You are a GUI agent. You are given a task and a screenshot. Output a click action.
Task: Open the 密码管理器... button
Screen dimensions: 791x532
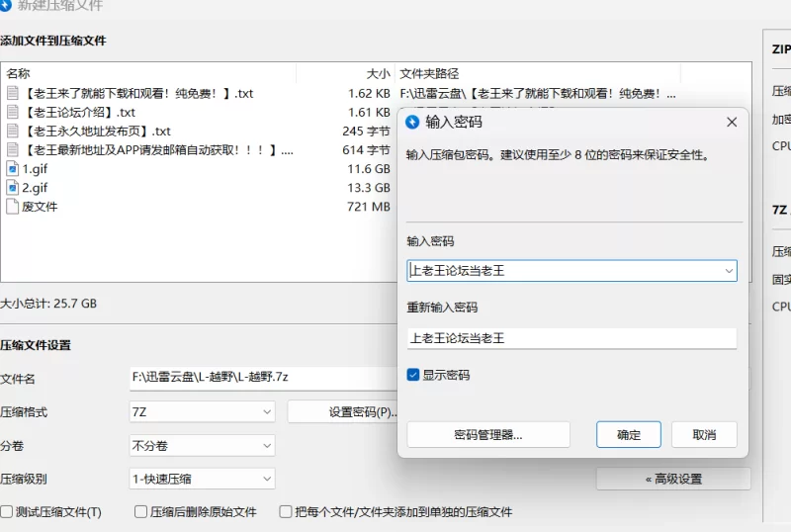488,434
